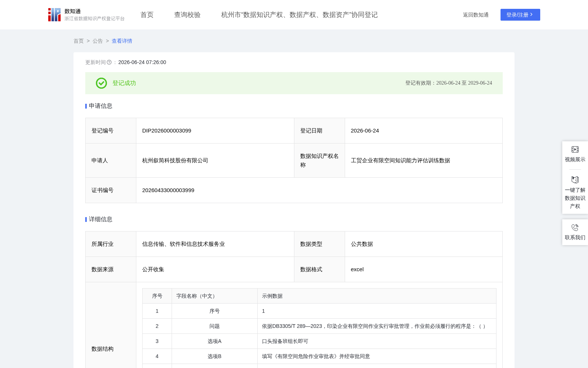Click the 序号 column header
Viewport: 588px width, 368px height.
[x=157, y=296]
